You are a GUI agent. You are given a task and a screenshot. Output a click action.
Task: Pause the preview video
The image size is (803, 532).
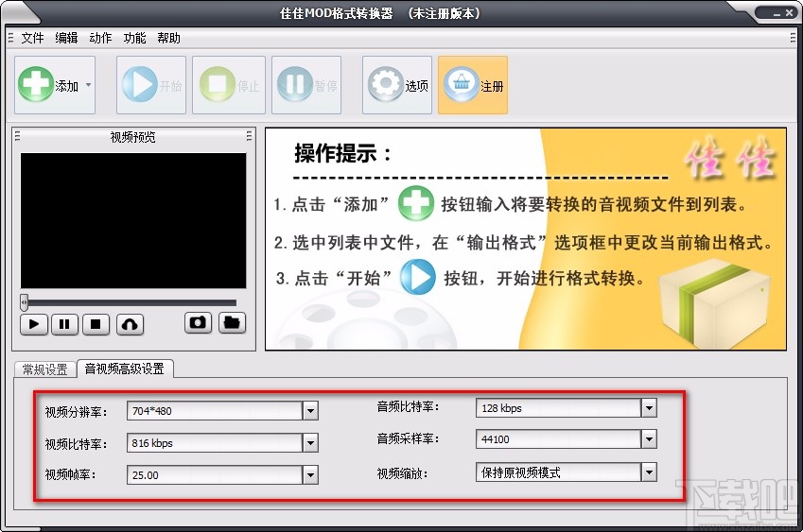(x=64, y=324)
